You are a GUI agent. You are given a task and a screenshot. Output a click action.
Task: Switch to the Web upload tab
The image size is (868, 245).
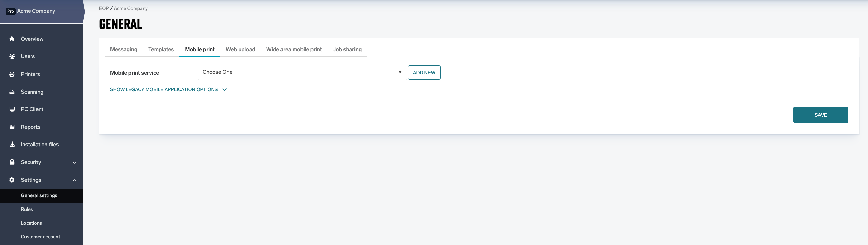point(240,50)
